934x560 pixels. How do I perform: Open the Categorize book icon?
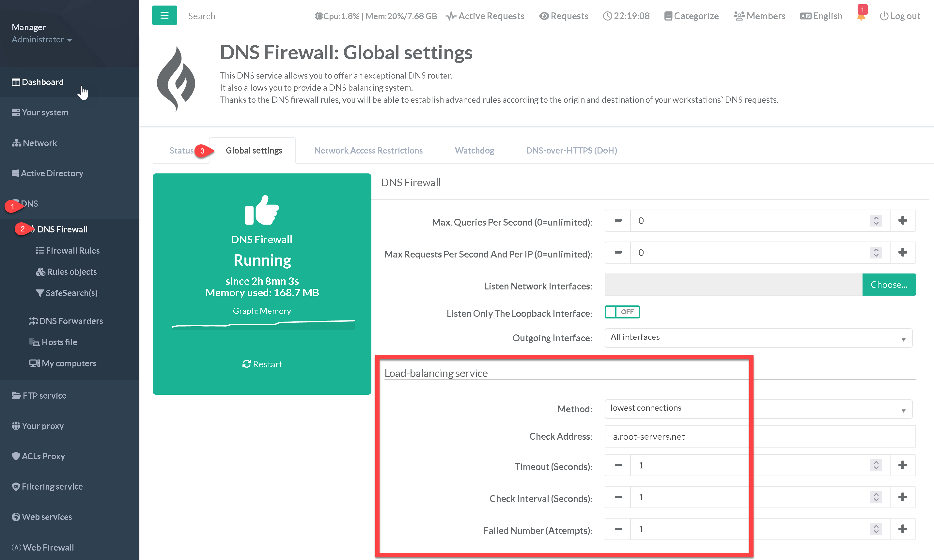point(668,16)
